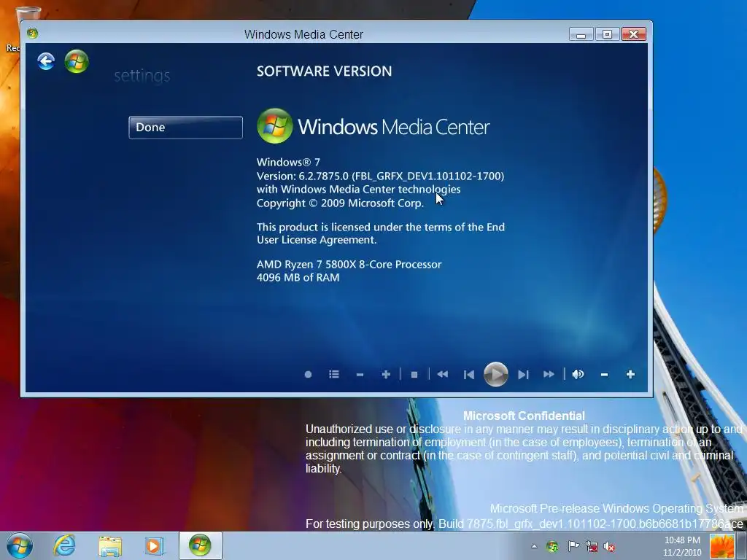The width and height of the screenshot is (747, 560).
Task: Click the network status tray icon
Action: click(592, 546)
